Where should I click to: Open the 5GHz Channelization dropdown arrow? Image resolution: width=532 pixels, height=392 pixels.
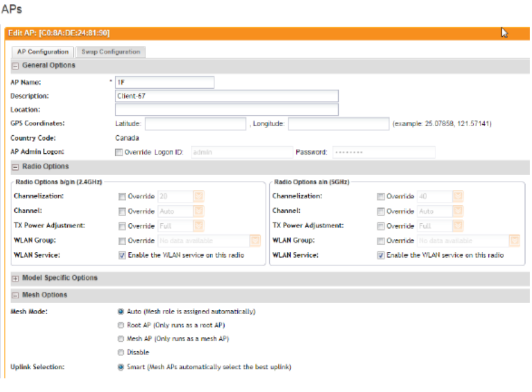point(458,196)
